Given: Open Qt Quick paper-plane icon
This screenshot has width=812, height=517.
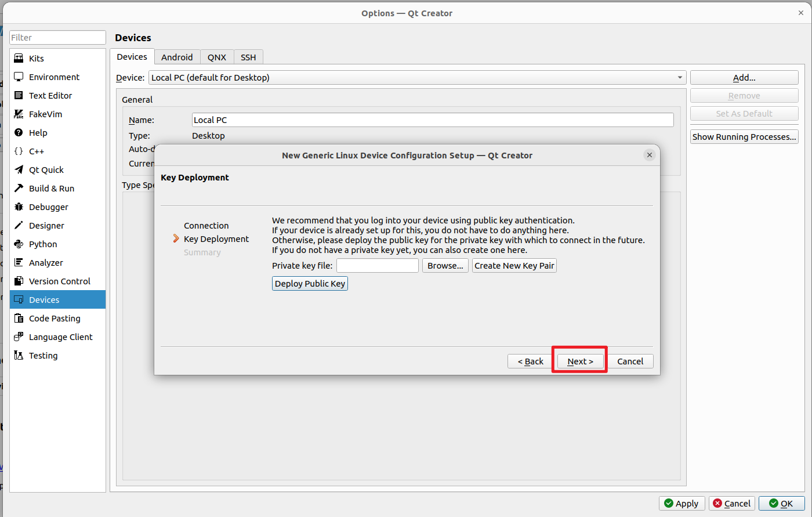Looking at the screenshot, I should (19, 169).
